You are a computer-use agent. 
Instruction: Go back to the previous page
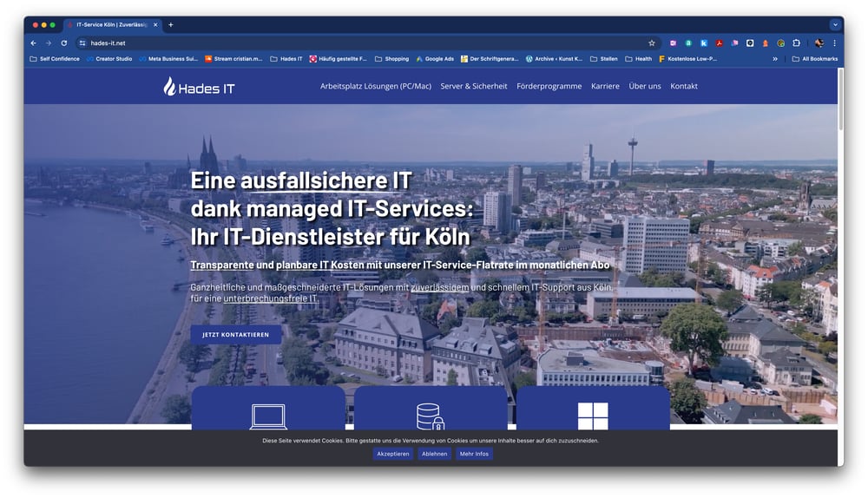click(x=34, y=43)
